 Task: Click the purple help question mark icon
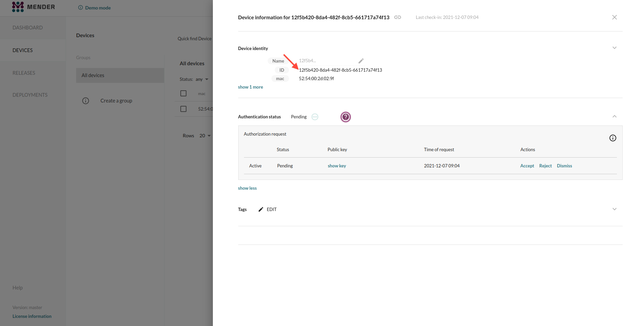[345, 117]
